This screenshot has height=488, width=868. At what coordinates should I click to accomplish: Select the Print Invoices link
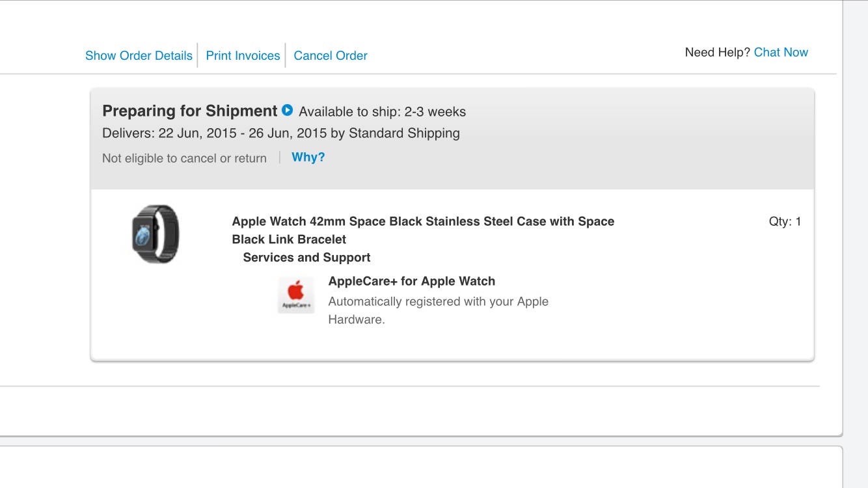(x=243, y=56)
